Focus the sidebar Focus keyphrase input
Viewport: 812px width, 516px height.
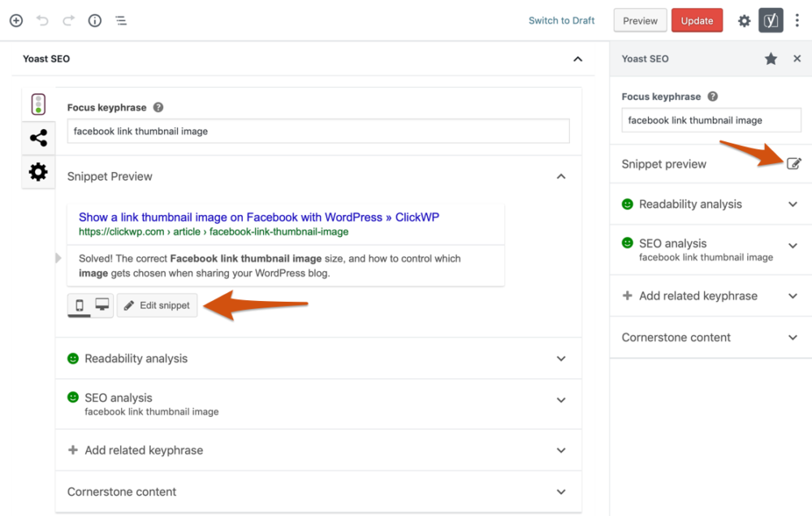click(x=711, y=120)
